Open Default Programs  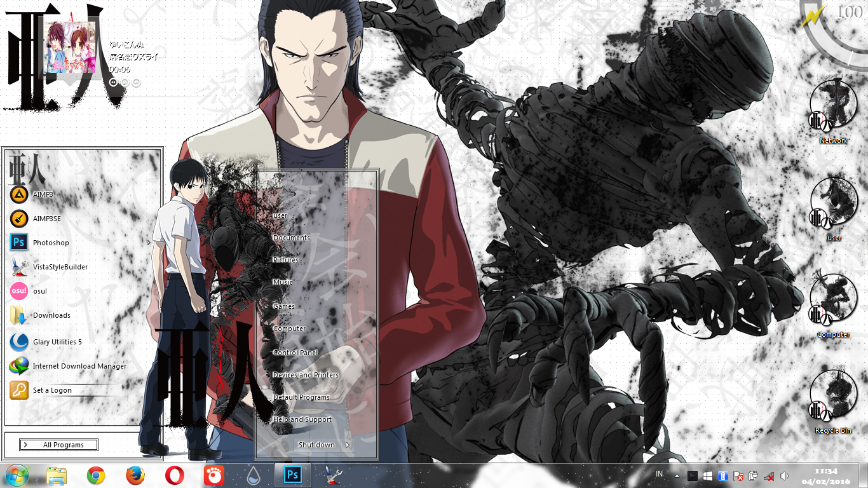tap(301, 397)
